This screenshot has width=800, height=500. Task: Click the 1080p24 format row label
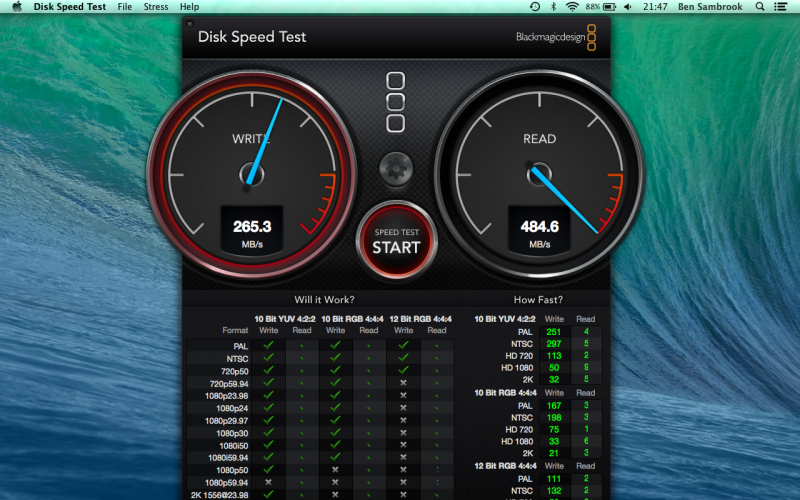click(232, 408)
